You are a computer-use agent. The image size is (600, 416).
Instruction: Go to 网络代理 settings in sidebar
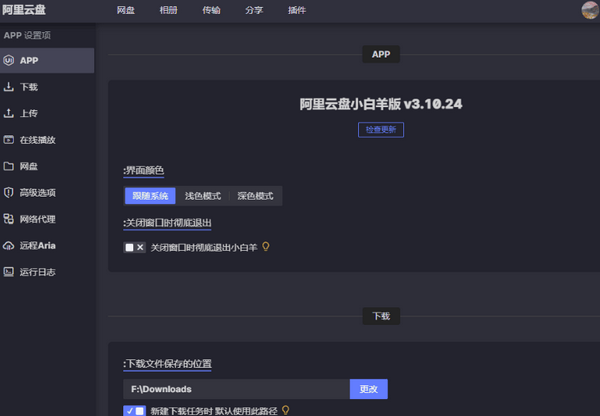coord(47,219)
